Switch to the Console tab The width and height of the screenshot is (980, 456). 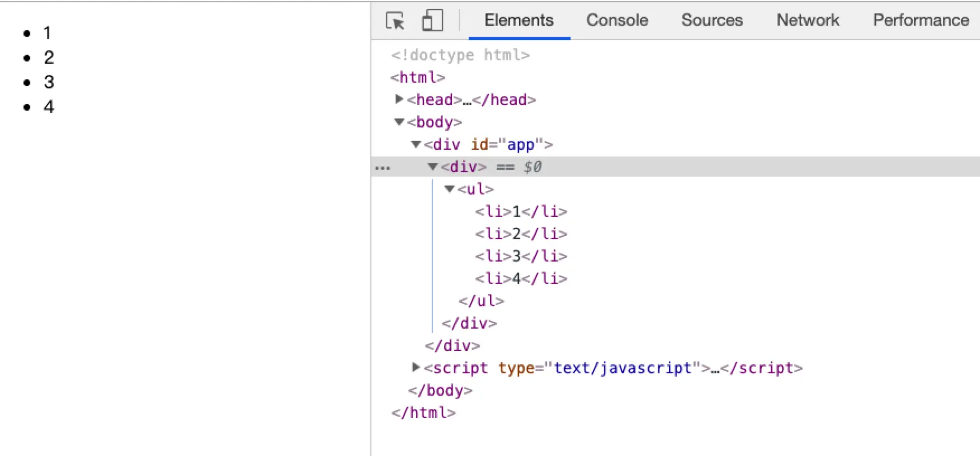click(617, 20)
